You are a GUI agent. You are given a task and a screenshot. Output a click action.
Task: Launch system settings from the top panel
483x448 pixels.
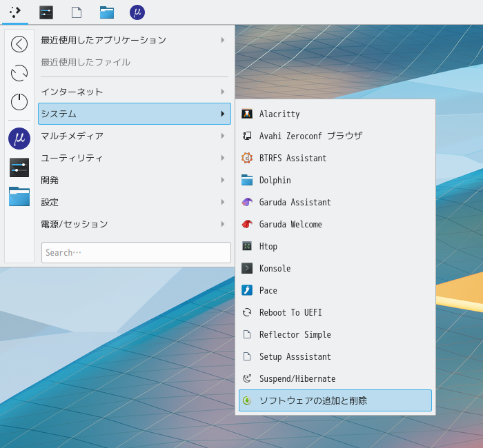pos(46,12)
